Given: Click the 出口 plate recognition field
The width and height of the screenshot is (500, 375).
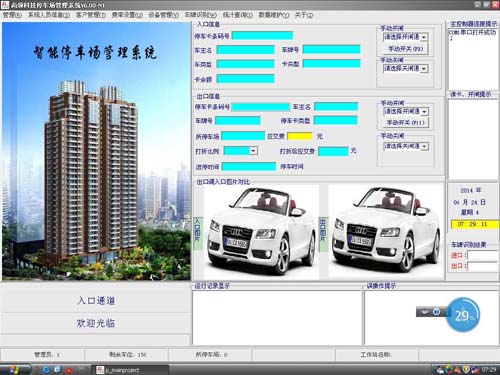Looking at the screenshot, I should click(x=483, y=266).
